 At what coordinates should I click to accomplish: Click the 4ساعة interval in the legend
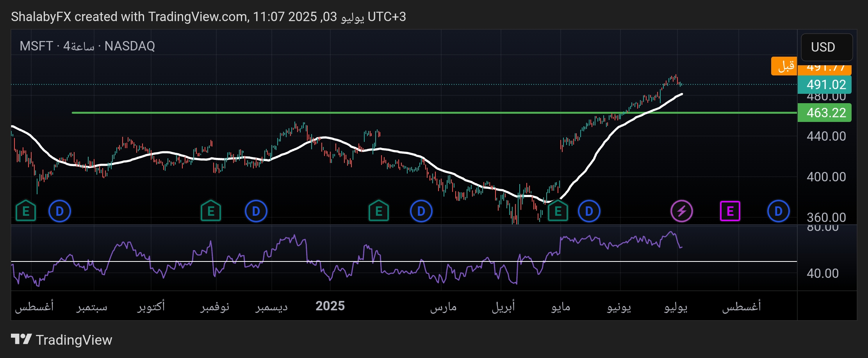[79, 46]
